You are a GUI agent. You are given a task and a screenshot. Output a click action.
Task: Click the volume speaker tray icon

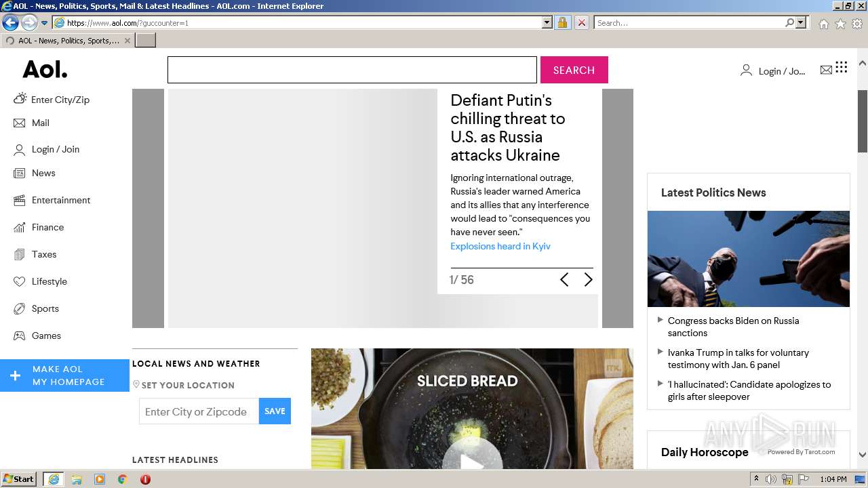coord(771,479)
